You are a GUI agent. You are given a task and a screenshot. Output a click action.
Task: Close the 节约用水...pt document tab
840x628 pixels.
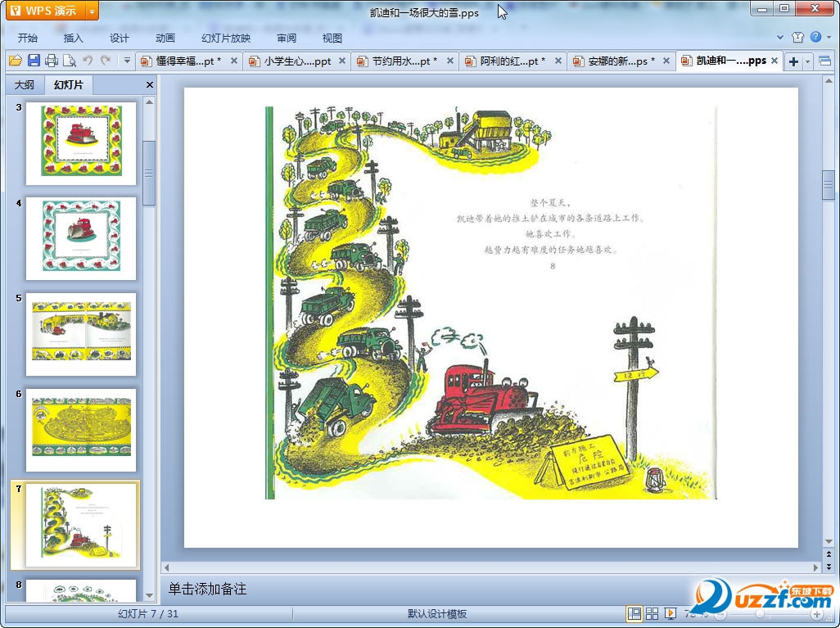(x=450, y=61)
